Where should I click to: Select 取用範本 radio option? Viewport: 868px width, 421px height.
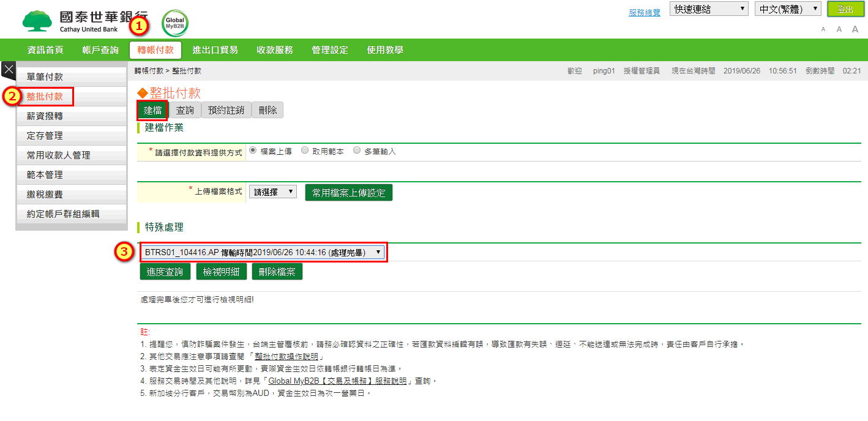coord(304,151)
